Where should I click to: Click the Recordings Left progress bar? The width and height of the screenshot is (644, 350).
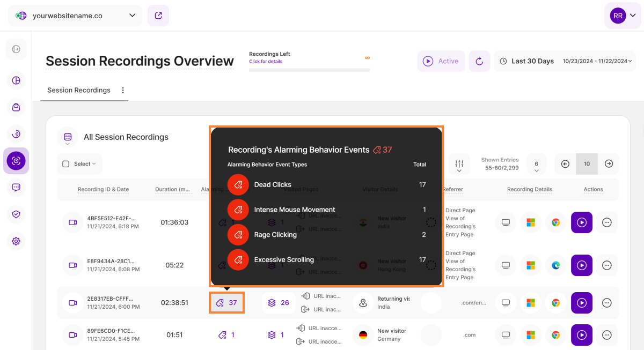(309, 70)
